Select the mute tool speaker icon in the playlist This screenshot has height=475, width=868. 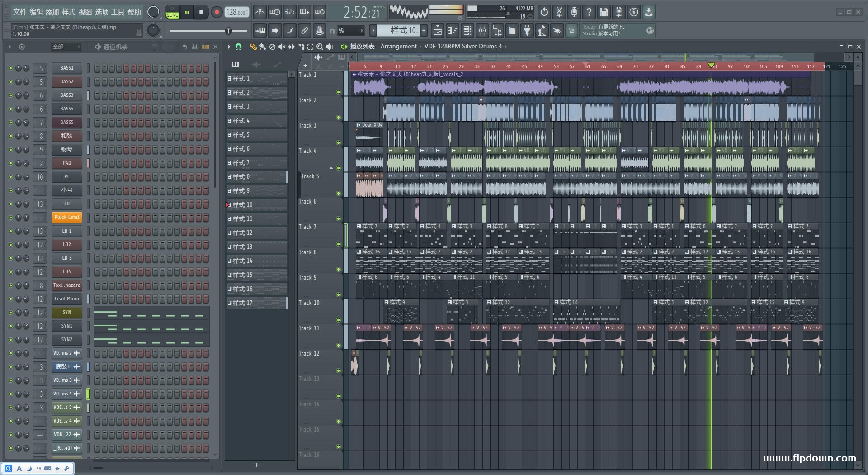point(282,47)
